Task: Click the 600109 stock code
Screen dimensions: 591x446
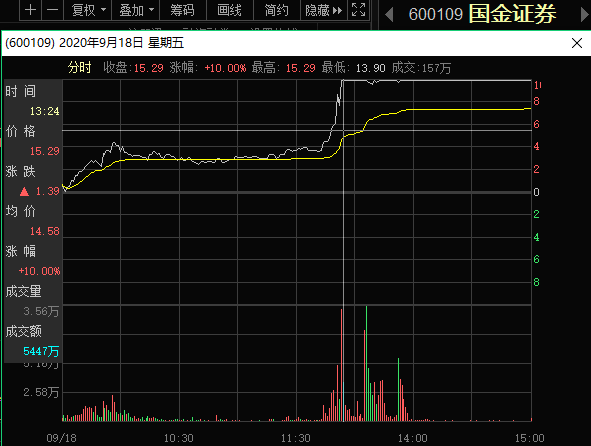Action: tap(435, 15)
